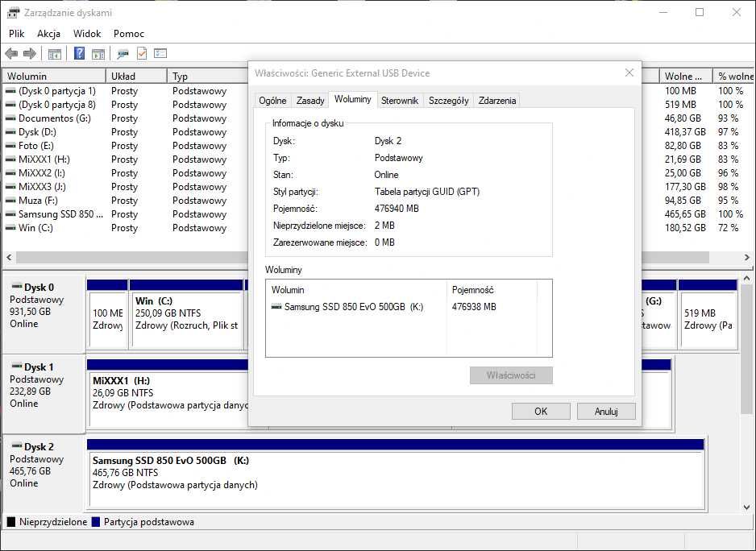
Task: Select the 100 MB partition block on Dysk 0
Action: tap(107, 313)
